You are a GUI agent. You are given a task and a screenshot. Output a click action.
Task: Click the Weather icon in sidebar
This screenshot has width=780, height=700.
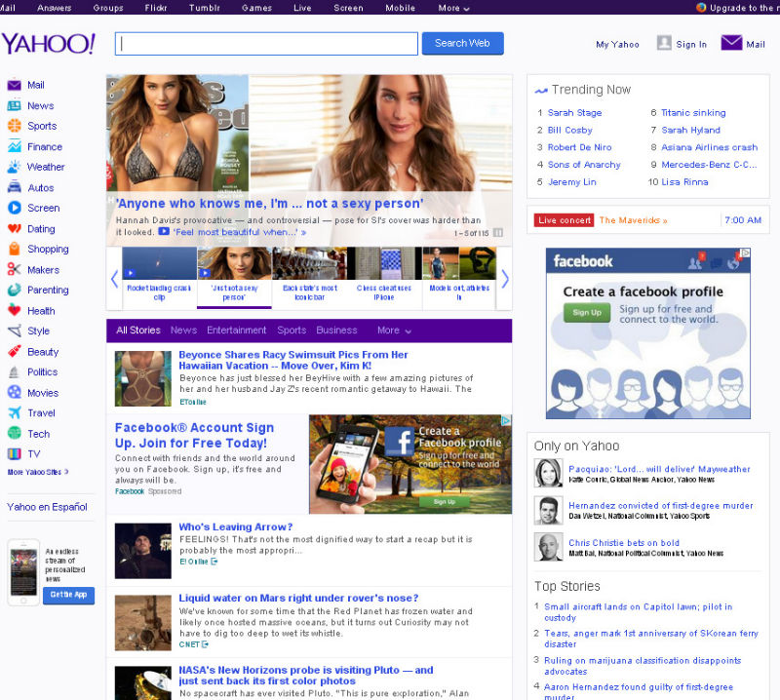(15, 167)
